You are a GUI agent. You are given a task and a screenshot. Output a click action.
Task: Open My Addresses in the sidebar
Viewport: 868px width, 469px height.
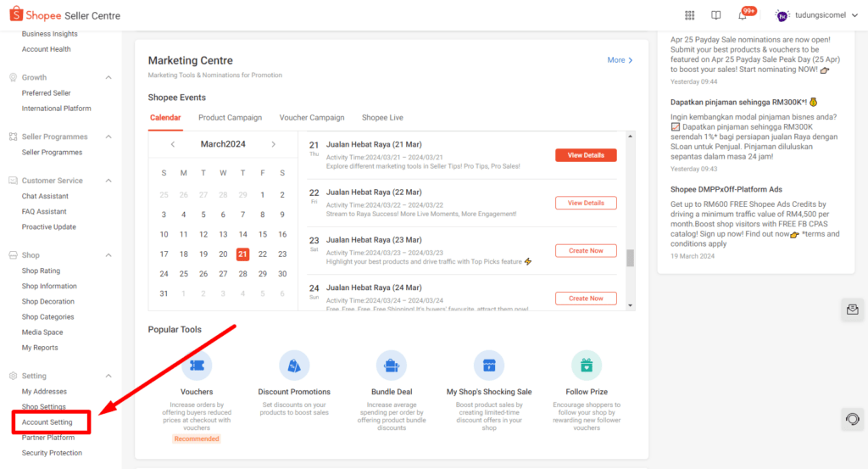click(44, 392)
